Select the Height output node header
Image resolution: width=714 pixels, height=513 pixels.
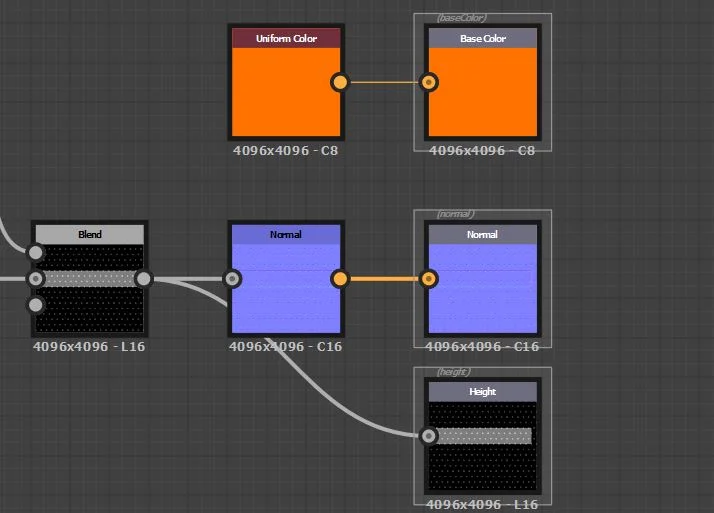click(x=483, y=391)
